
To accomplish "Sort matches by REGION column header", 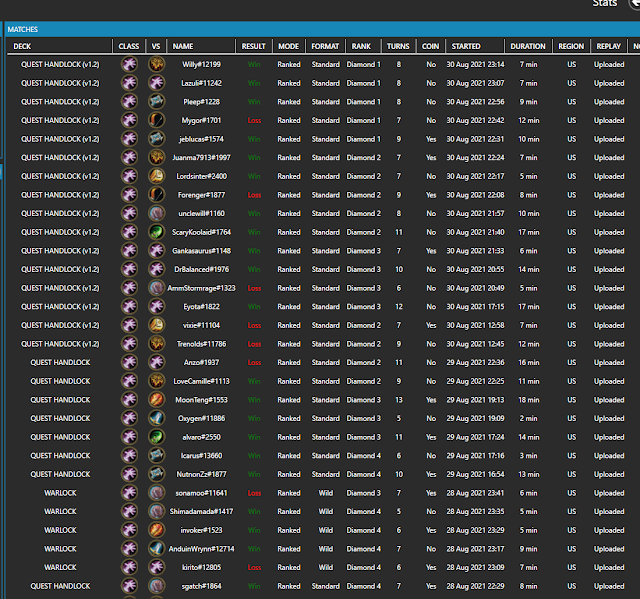I will click(571, 46).
